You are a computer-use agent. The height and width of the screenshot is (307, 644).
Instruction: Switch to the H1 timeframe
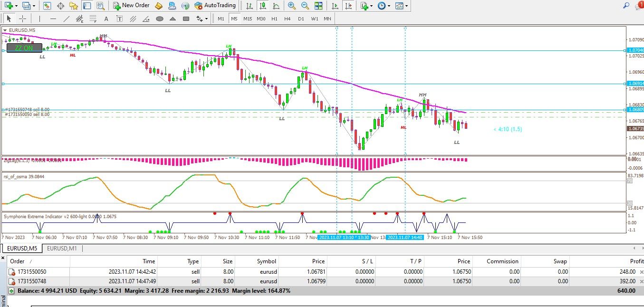point(274,19)
